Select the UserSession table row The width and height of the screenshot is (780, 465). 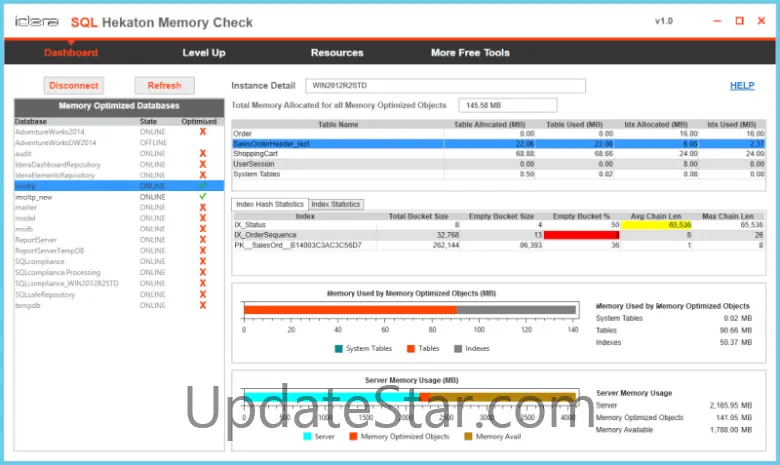pyautogui.click(x=498, y=164)
